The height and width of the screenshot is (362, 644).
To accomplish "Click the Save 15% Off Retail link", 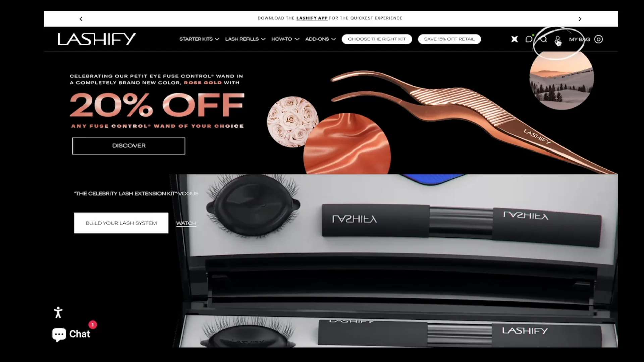I will pyautogui.click(x=449, y=39).
